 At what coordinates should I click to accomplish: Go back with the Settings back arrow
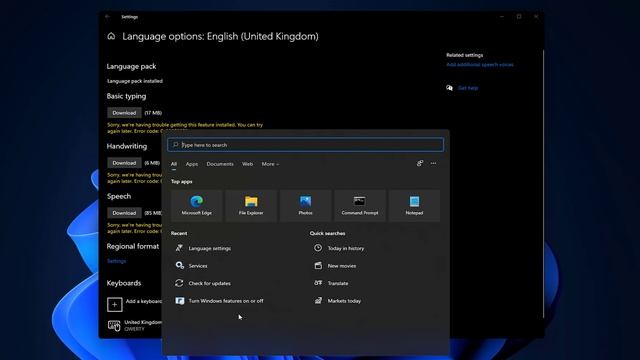pos(107,17)
